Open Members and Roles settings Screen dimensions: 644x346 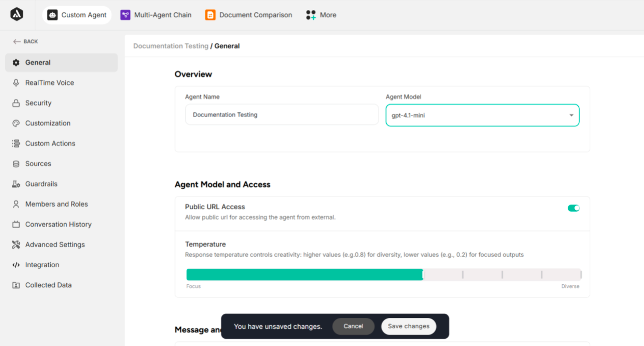click(56, 204)
